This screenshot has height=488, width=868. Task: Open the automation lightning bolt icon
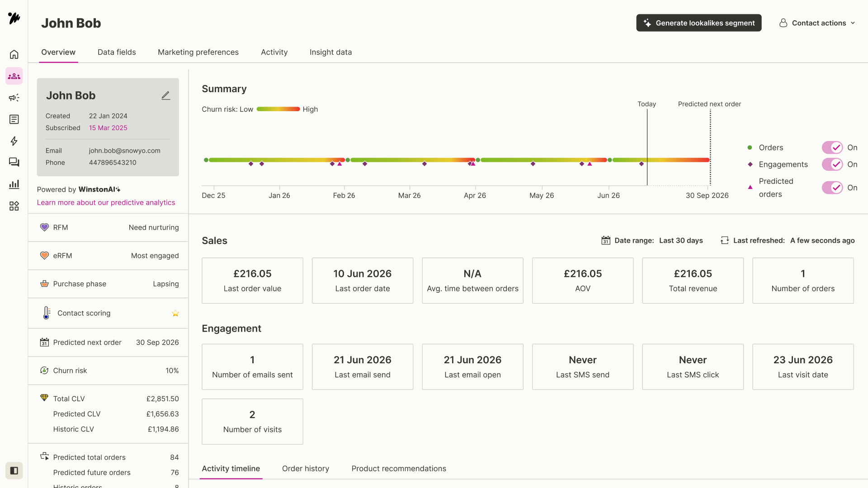click(x=14, y=141)
